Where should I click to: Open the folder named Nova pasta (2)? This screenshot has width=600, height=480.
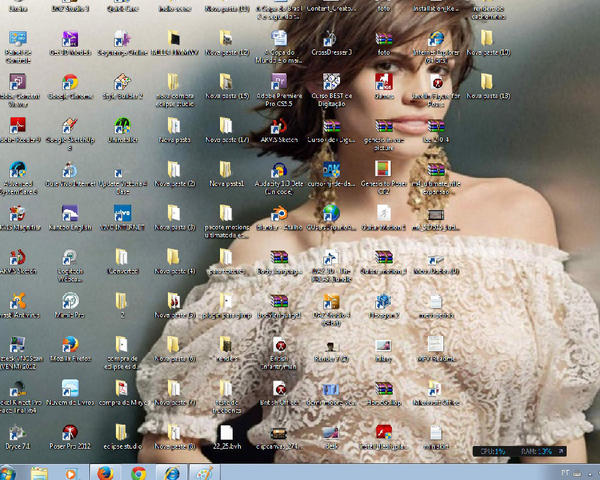pos(174,174)
